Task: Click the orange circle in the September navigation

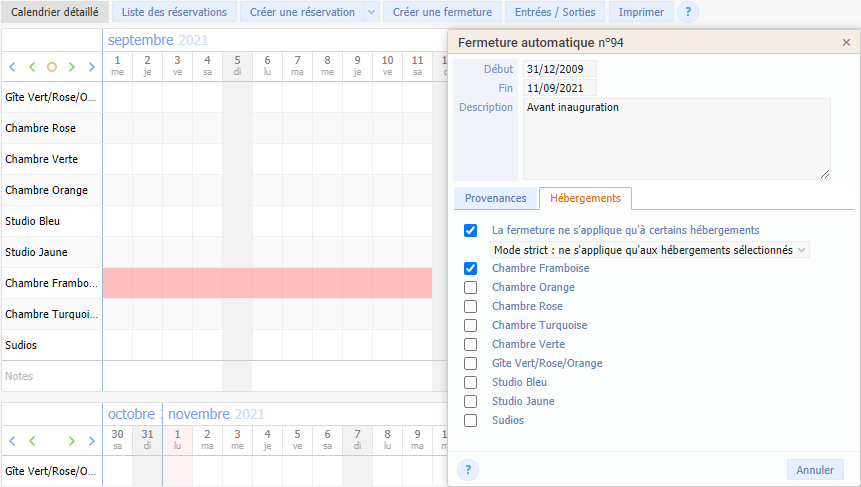Action: click(x=52, y=67)
